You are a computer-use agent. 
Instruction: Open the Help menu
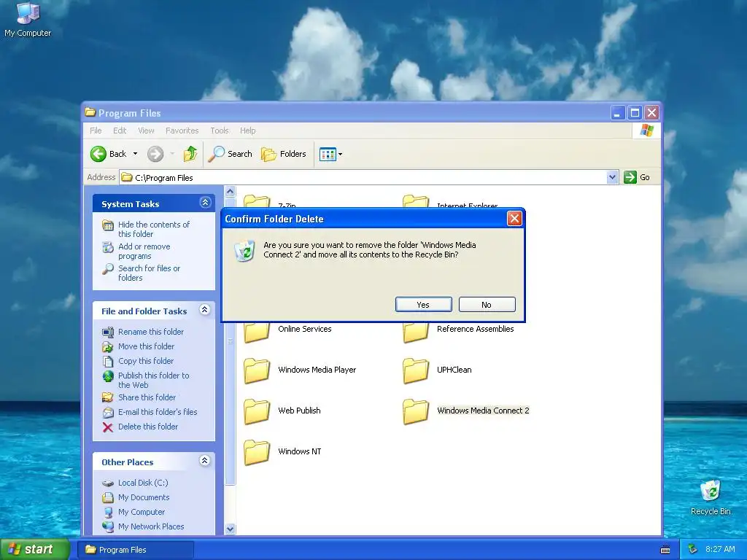click(x=247, y=131)
